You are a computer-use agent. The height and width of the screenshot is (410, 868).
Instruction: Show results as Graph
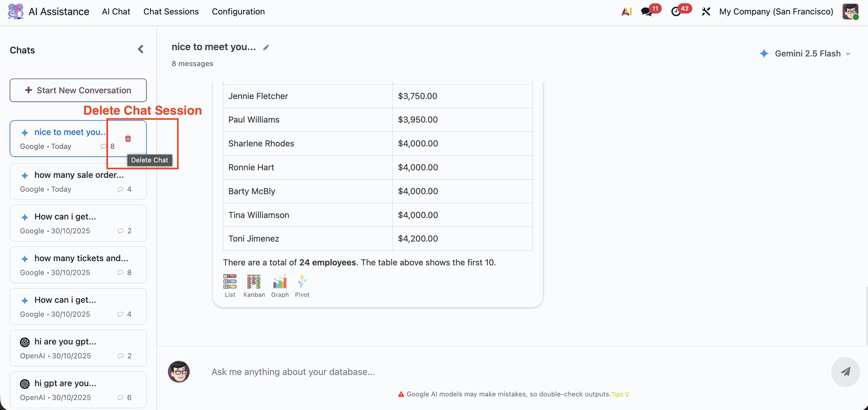pyautogui.click(x=280, y=285)
